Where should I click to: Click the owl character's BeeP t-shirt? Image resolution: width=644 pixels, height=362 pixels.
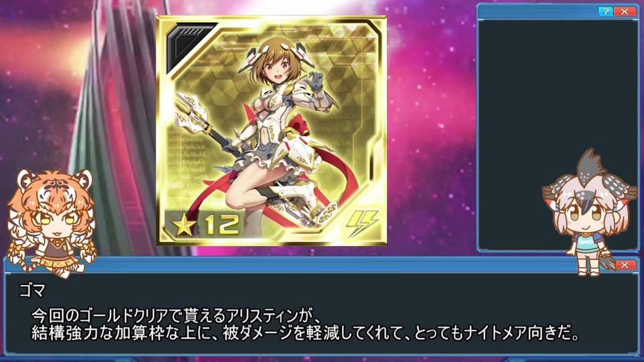click(586, 242)
